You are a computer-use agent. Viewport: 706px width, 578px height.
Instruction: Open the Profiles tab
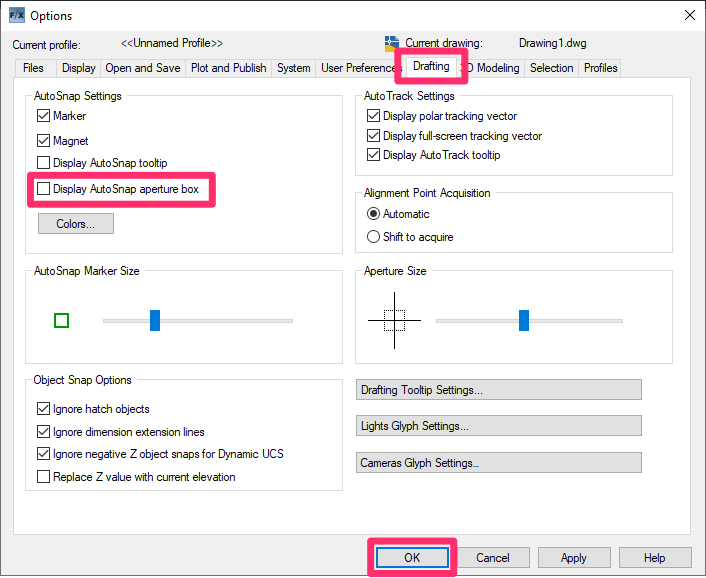coord(600,68)
